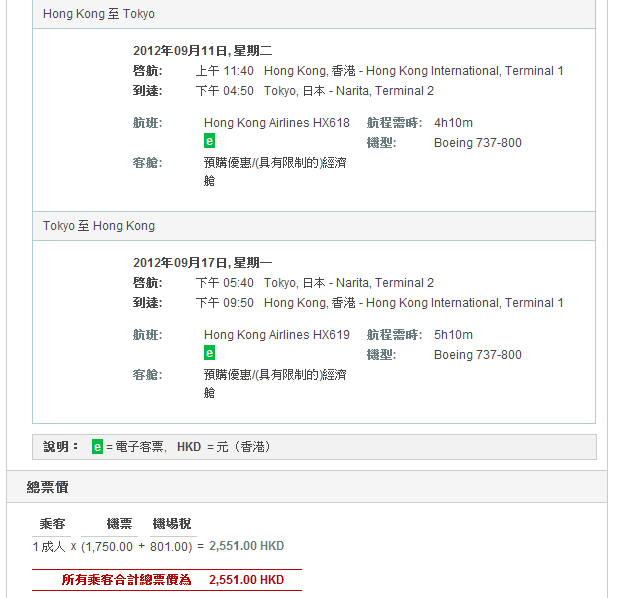Image resolution: width=620 pixels, height=598 pixels.
Task: Click the 5h10m flight duration
Action: pyautogui.click(x=453, y=335)
